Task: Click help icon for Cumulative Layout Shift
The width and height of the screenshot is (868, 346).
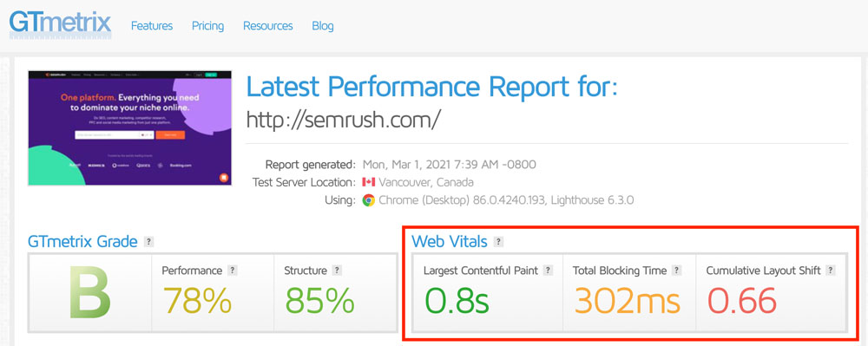Action: coord(830,271)
